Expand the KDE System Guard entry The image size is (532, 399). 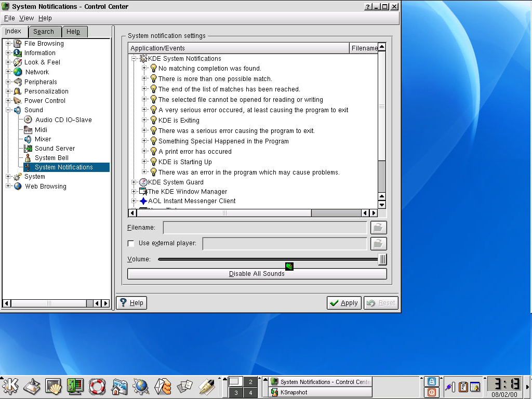(134, 182)
